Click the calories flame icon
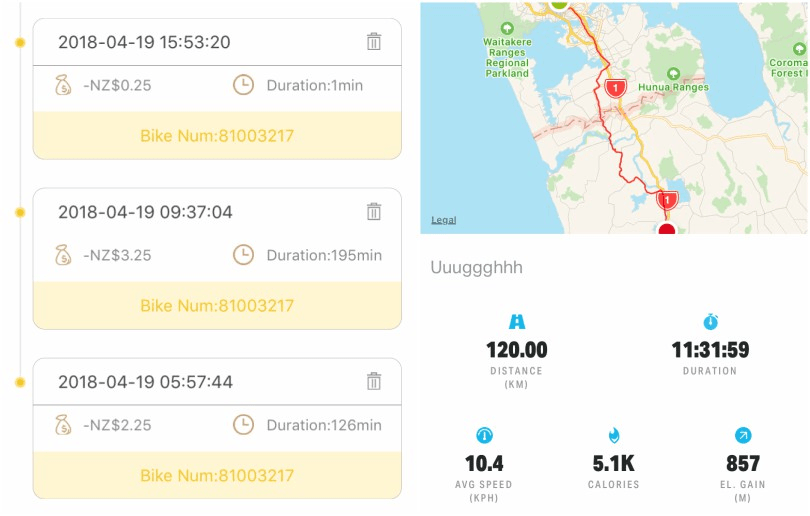The height and width of the screenshot is (516, 810). point(614,435)
